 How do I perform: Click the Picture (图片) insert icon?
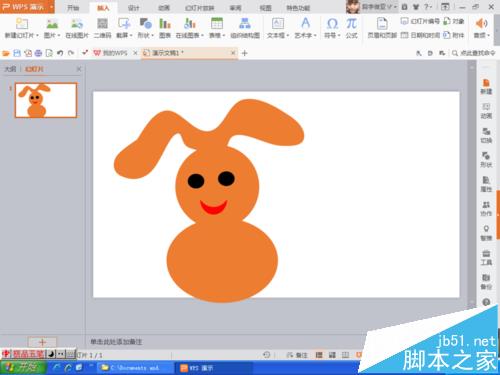(x=52, y=24)
